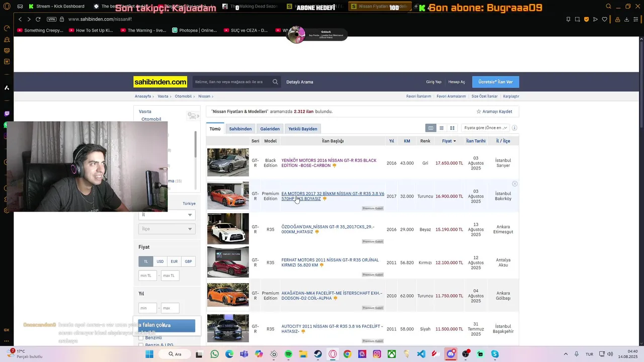644x362 pixels.
Task: Switch to classic table list view icon
Action: click(431, 128)
